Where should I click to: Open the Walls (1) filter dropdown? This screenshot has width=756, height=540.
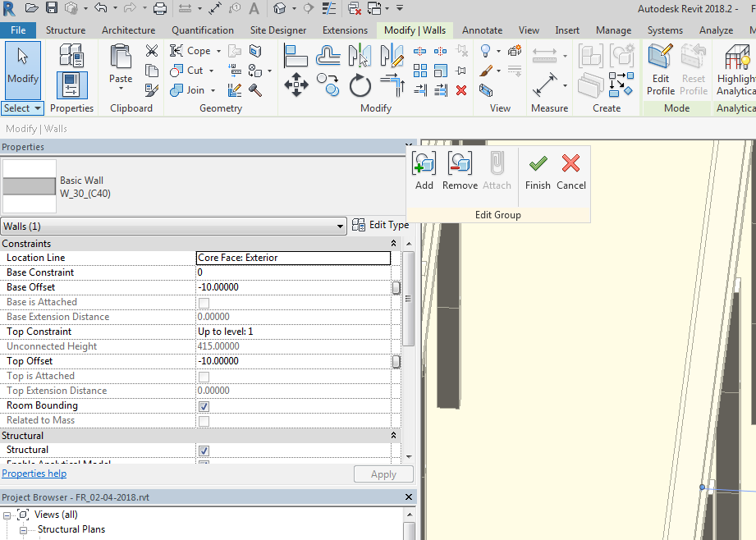point(173,227)
